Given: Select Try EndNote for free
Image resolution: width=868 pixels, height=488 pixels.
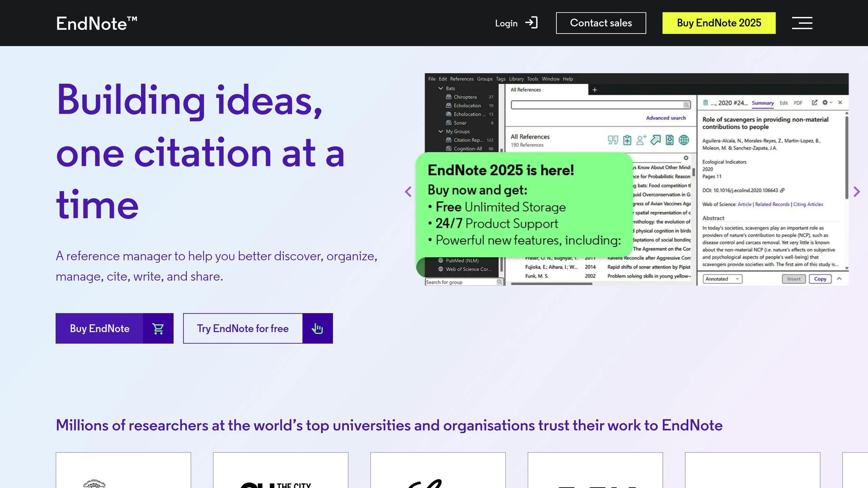Looking at the screenshot, I should pos(243,329).
